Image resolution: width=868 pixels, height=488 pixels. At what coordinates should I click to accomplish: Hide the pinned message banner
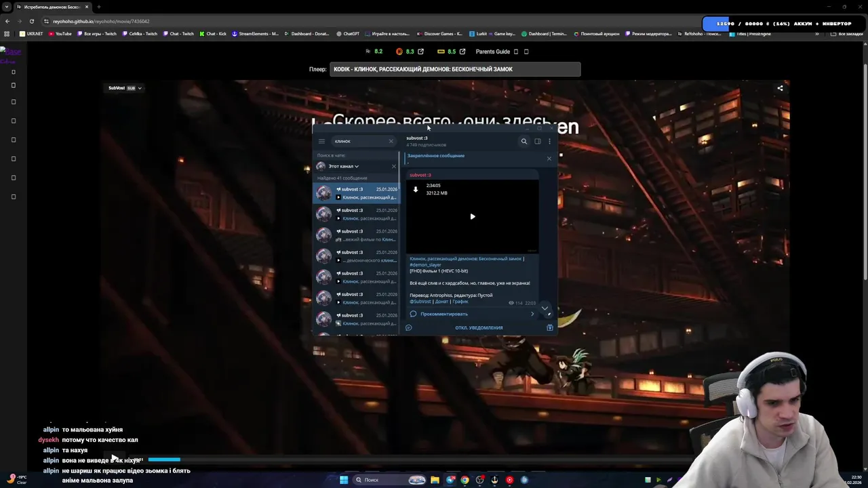(549, 158)
